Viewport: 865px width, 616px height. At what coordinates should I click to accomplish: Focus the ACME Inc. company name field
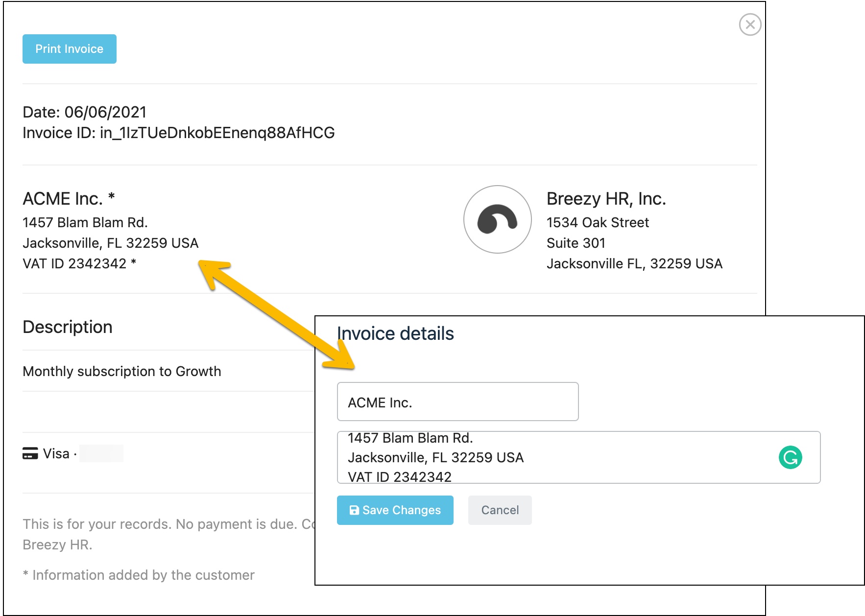click(x=458, y=402)
